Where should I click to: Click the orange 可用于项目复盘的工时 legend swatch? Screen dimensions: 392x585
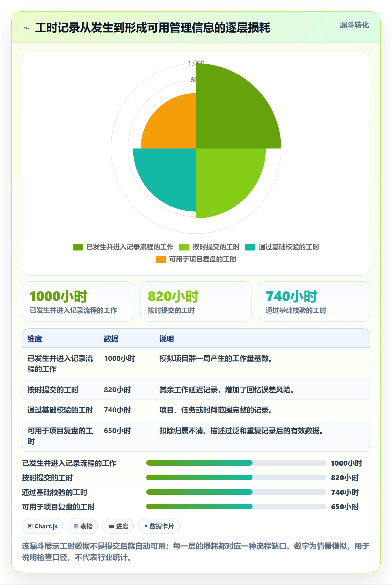pos(160,259)
